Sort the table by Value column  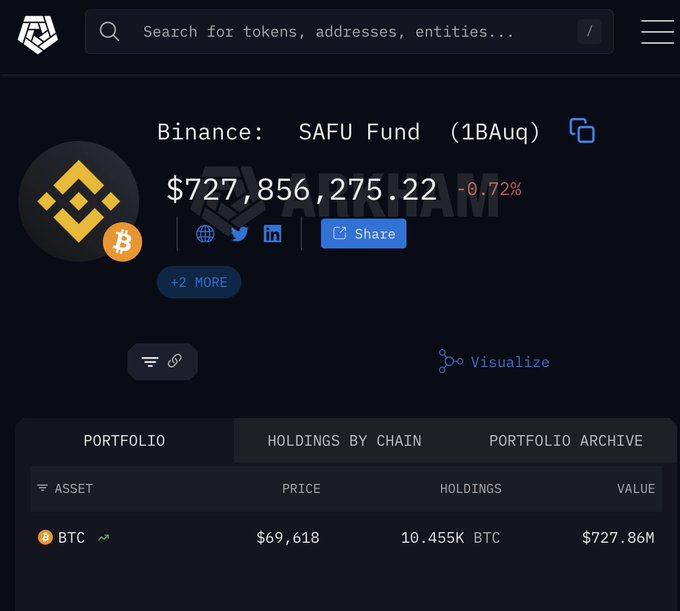point(636,488)
